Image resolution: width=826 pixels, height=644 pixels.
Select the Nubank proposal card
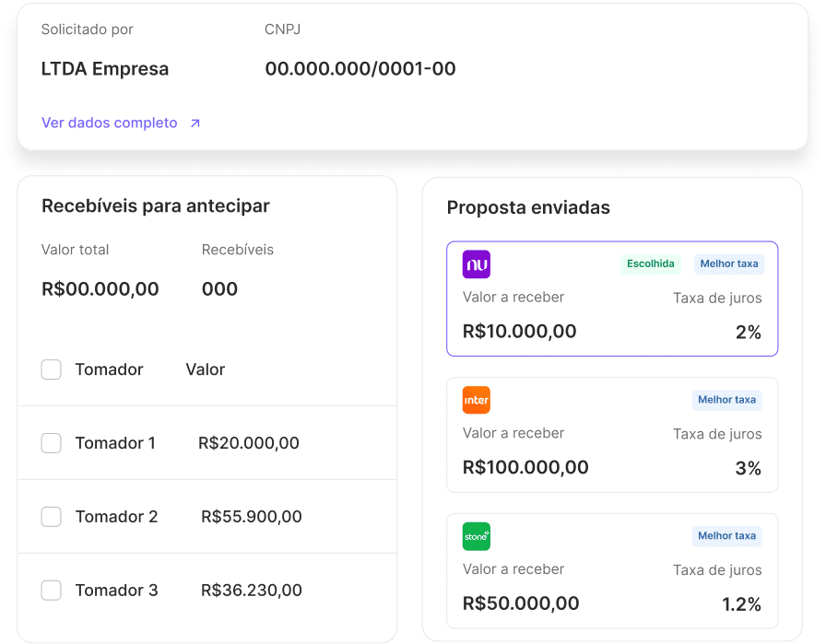coord(612,299)
